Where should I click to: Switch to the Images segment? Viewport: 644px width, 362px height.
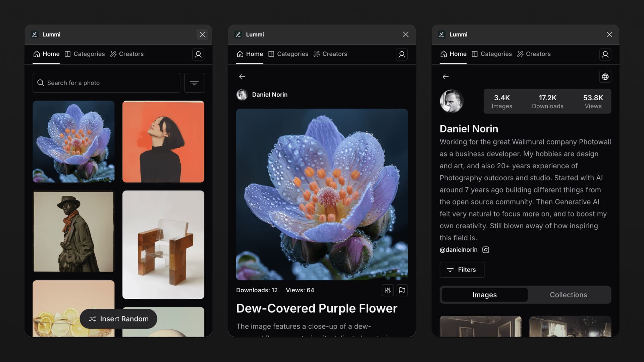click(x=484, y=295)
